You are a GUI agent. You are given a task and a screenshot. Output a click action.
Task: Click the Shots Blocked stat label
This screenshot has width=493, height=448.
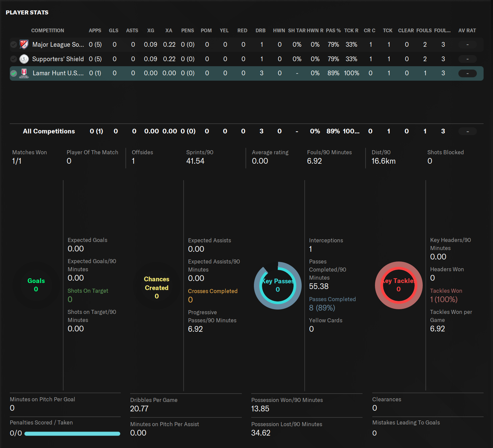pyautogui.click(x=445, y=152)
